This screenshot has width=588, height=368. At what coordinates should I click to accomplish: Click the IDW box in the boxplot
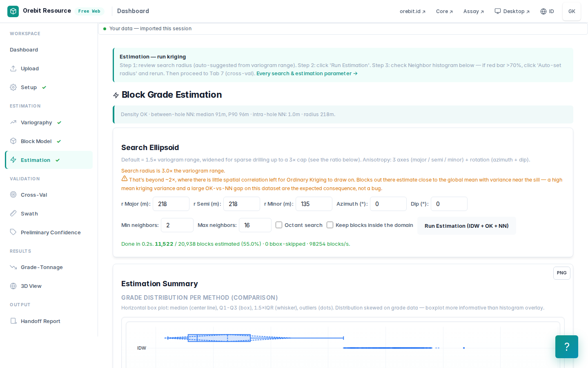(219, 338)
